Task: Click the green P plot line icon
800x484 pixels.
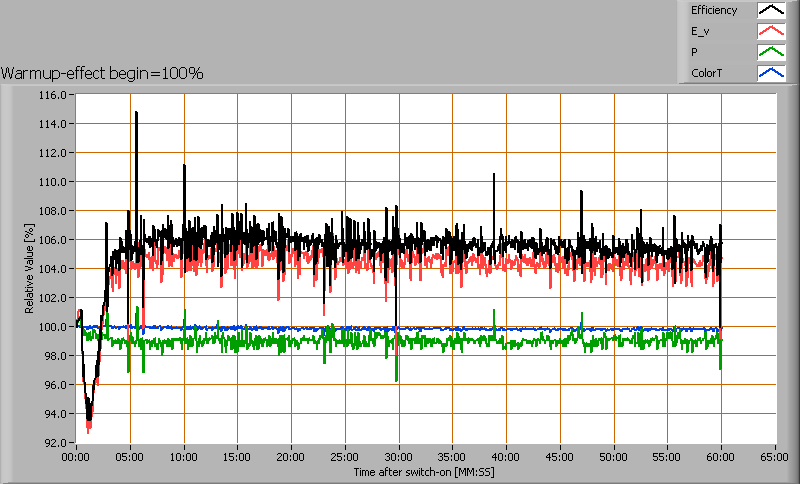Action: coord(770,52)
